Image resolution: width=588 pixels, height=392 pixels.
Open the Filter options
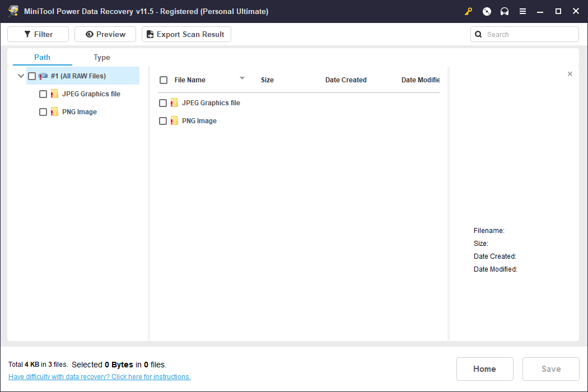pyautogui.click(x=38, y=34)
